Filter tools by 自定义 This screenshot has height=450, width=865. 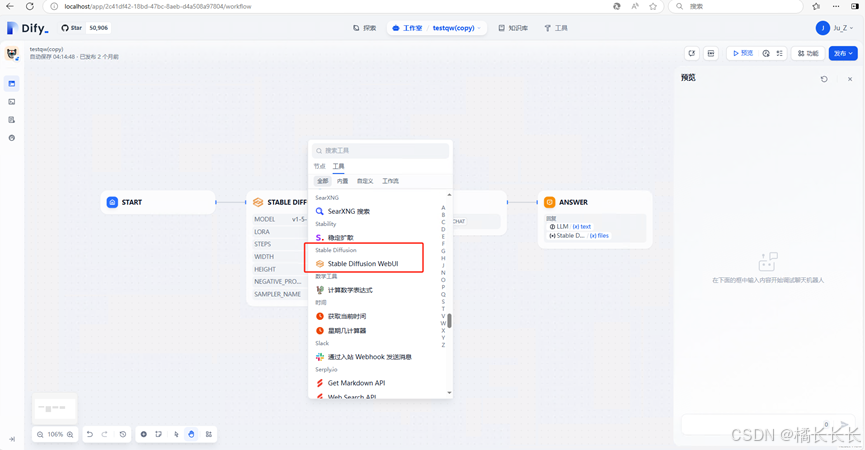click(x=365, y=181)
